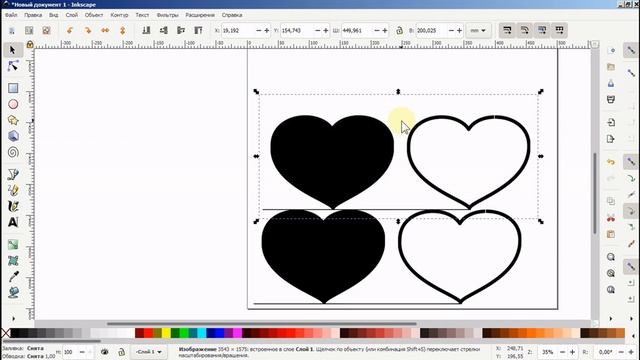Select the 3D box tool
This screenshot has width=640, height=360.
click(x=13, y=136)
